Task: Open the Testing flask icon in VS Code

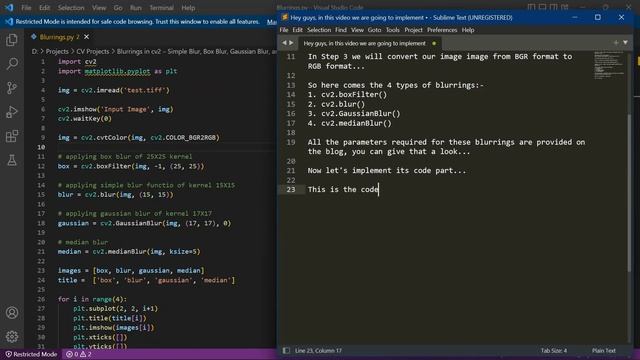Action: click(12, 160)
